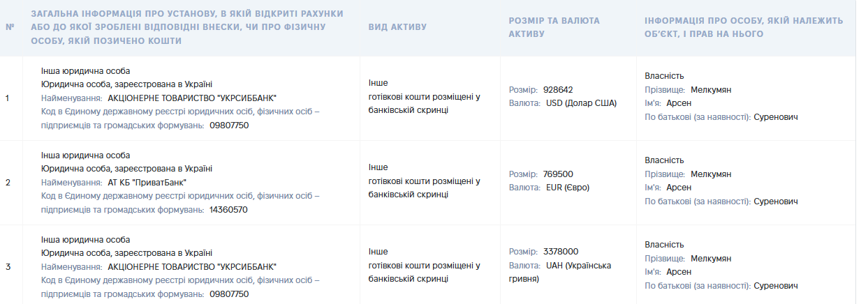Click the 'ВИД АКТИВУ' column header

pos(397,27)
